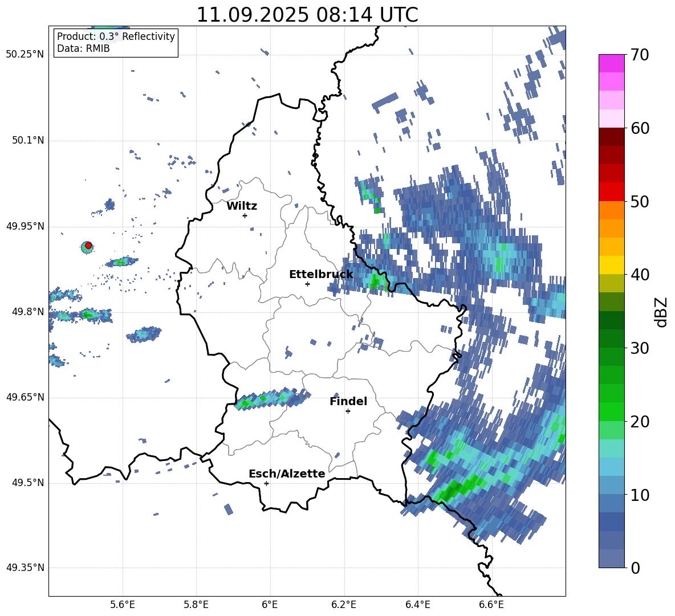675x616 pixels.
Task: Click the green echo band west of Findel
Action: tap(272, 399)
